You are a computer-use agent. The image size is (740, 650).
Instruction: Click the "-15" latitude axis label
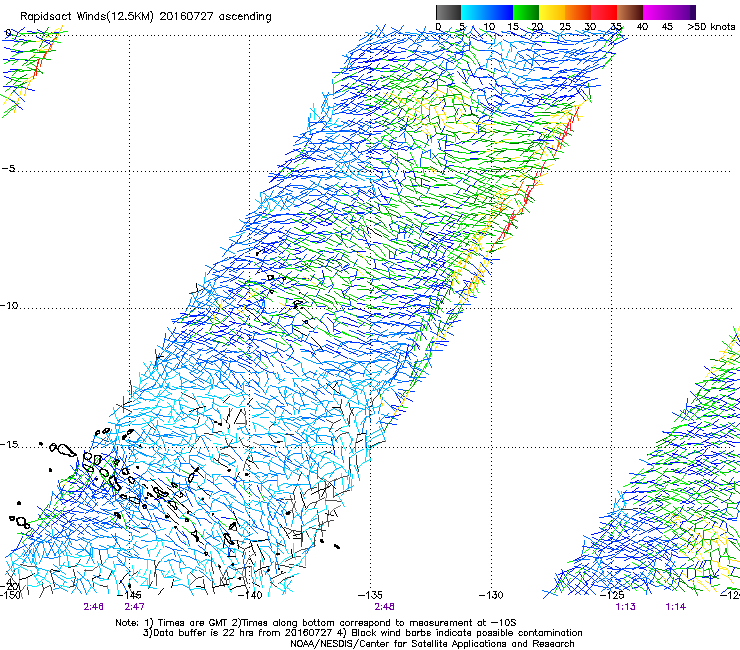pos(9,445)
